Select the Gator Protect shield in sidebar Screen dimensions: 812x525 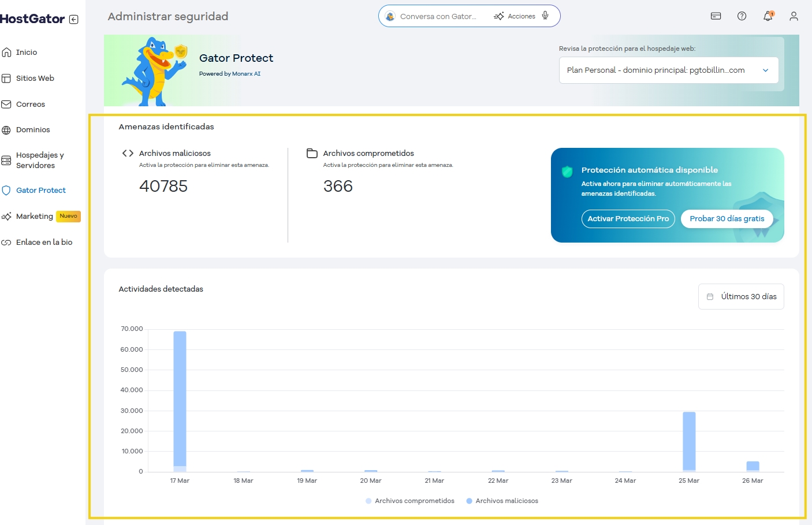click(6, 190)
